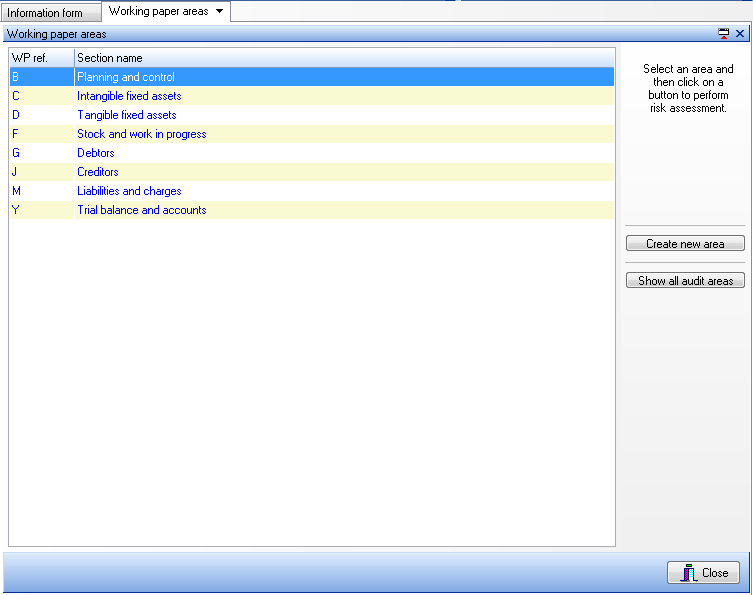
Task: Click WP ref. B cell
Action: [42, 77]
